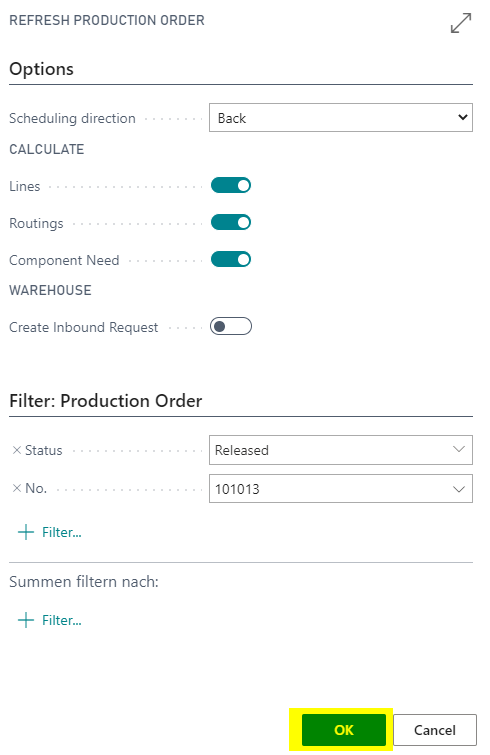Click the Cancel button
The image size is (490, 755).
click(x=435, y=730)
